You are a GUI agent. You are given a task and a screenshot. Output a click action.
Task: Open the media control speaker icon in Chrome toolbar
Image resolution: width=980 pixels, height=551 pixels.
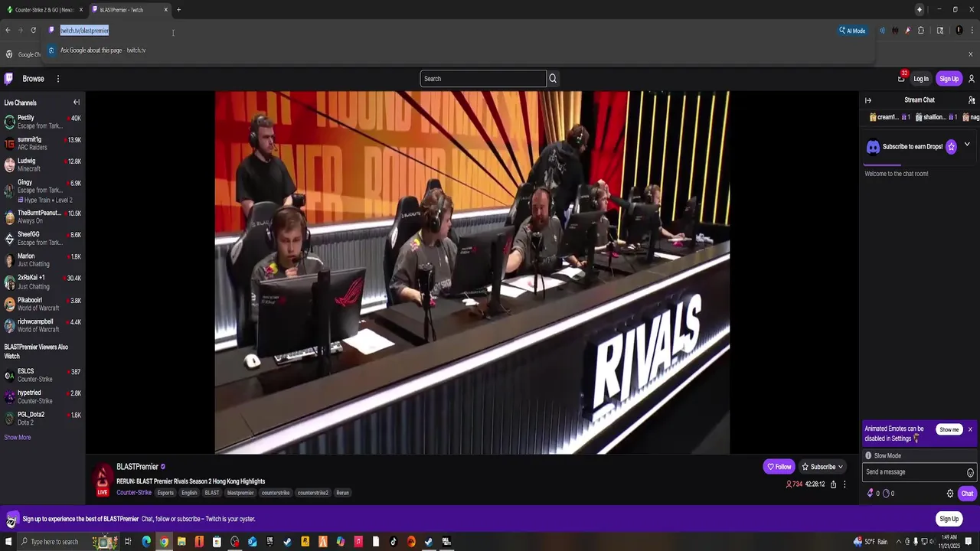[x=882, y=31]
